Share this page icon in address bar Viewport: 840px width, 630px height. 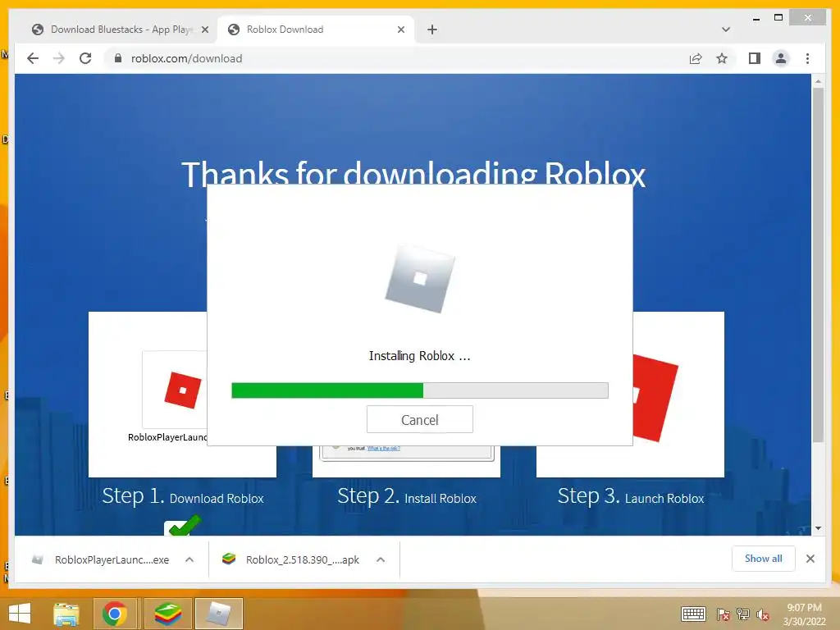click(x=696, y=58)
